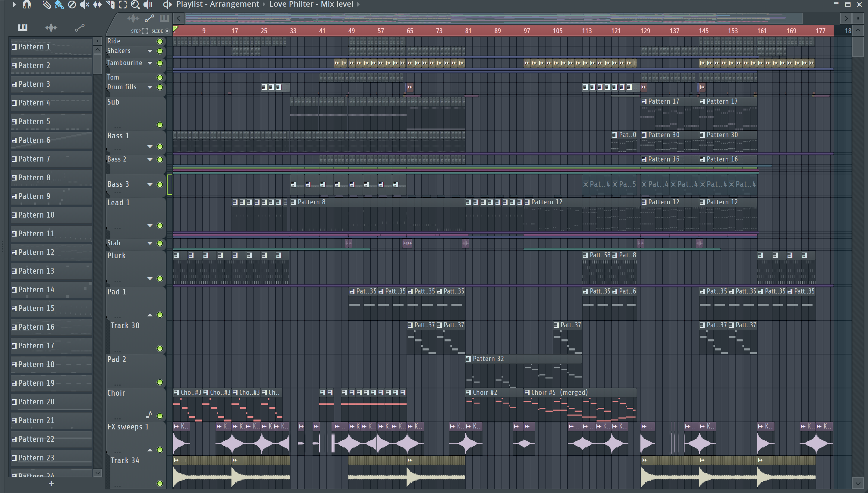Expand the Lead 1 track group arrow

click(149, 225)
